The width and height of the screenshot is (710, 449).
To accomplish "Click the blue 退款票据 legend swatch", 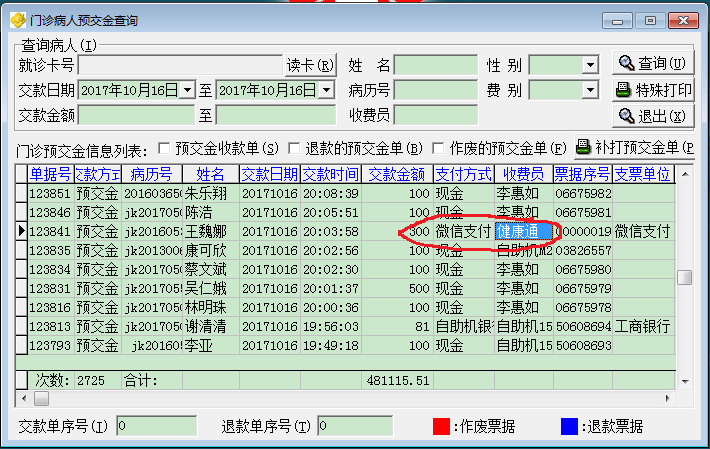I will (569, 426).
